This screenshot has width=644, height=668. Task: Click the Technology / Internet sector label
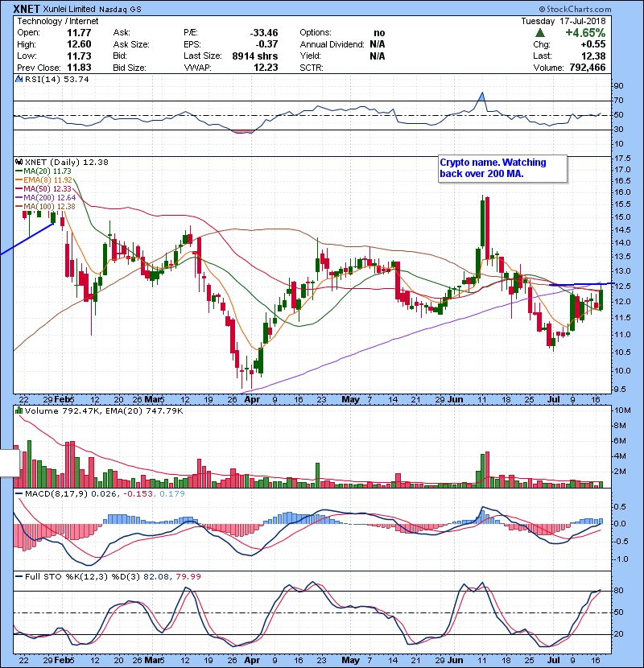(57, 21)
